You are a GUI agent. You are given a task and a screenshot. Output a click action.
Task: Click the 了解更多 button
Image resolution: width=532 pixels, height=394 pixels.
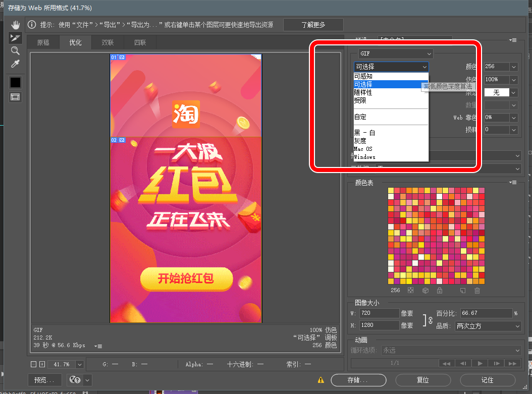coord(313,25)
